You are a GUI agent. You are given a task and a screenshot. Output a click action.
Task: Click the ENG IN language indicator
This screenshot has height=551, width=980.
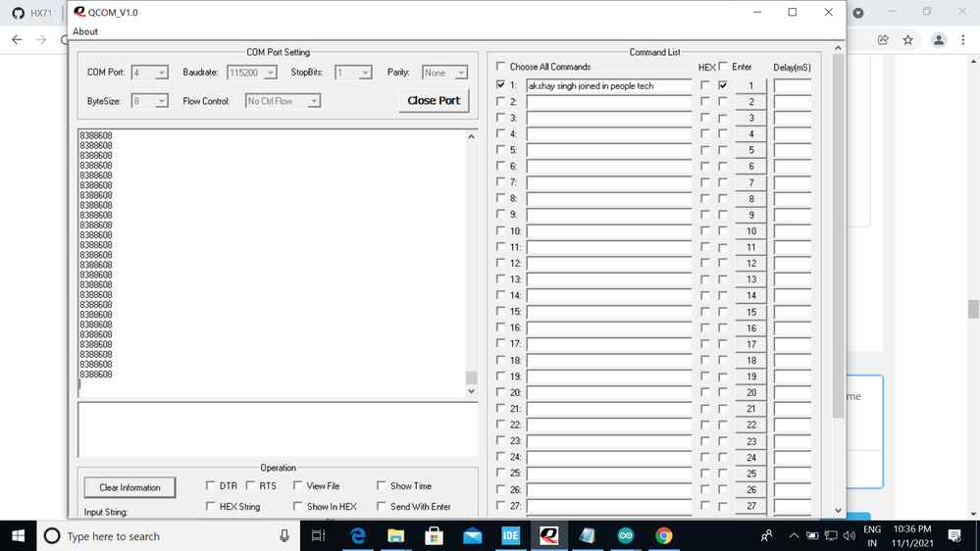pyautogui.click(x=872, y=536)
